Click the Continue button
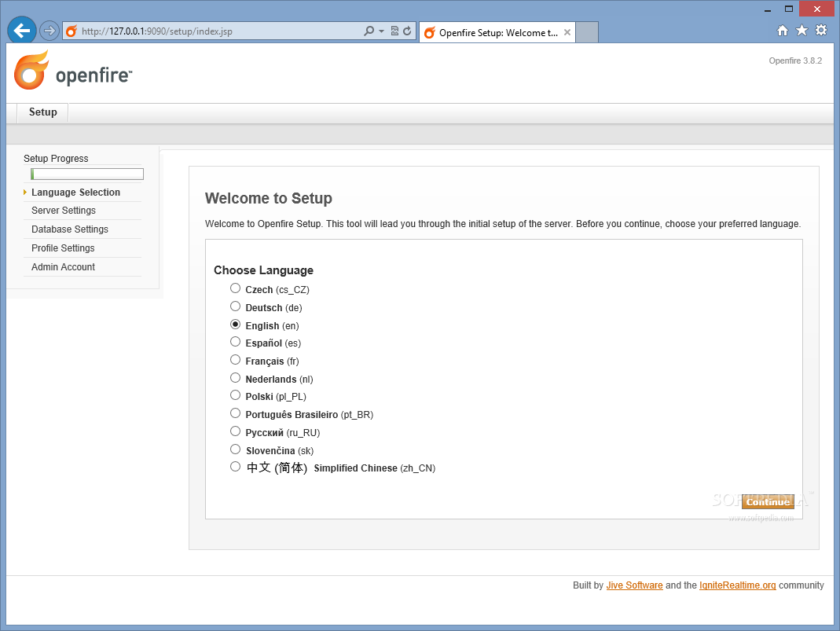 (x=768, y=502)
